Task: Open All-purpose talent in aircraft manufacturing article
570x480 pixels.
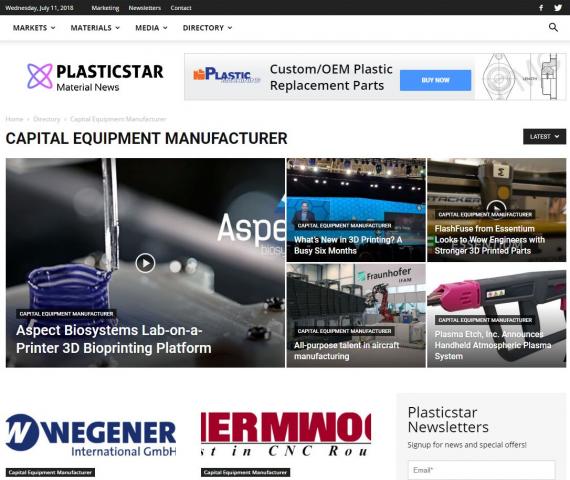Action: (x=346, y=351)
